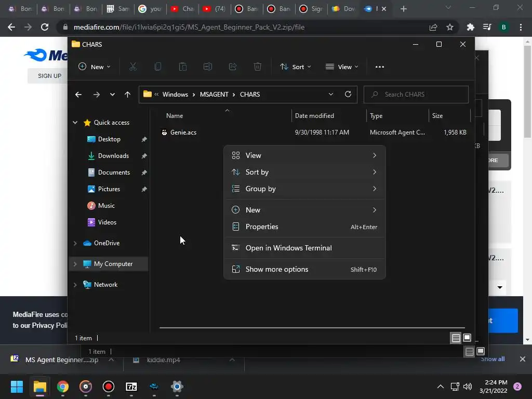Expand My Computer in navigation pane
Viewport: 532px width, 399px height.
[75, 264]
